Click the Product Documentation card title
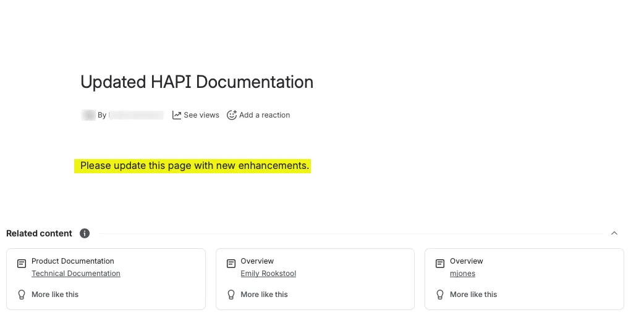This screenshot has width=644, height=315. (x=73, y=261)
